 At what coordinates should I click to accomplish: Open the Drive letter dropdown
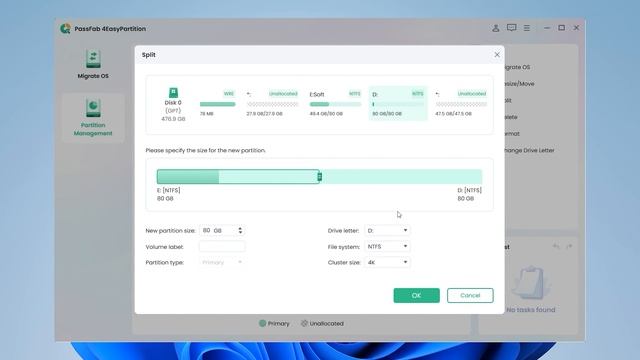click(387, 231)
